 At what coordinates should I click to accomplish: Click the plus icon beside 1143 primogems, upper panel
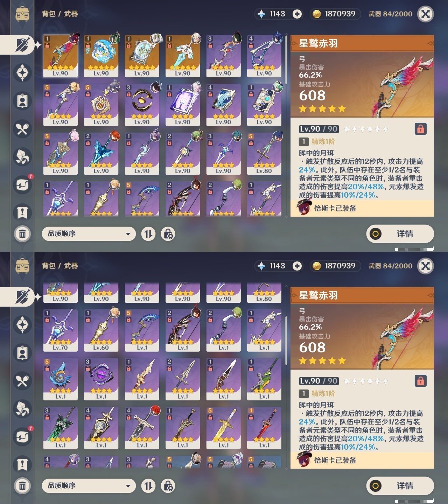[297, 14]
